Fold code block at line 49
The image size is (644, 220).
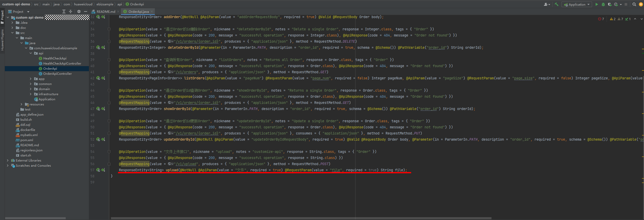pyautogui.click(x=109, y=121)
